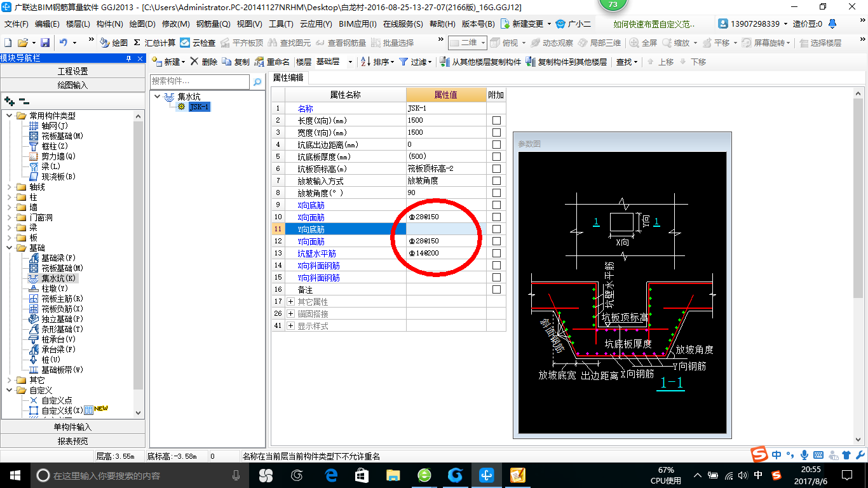Viewport: 868px width, 488px height.
Task: Click the bell notification icon
Action: pos(832,24)
